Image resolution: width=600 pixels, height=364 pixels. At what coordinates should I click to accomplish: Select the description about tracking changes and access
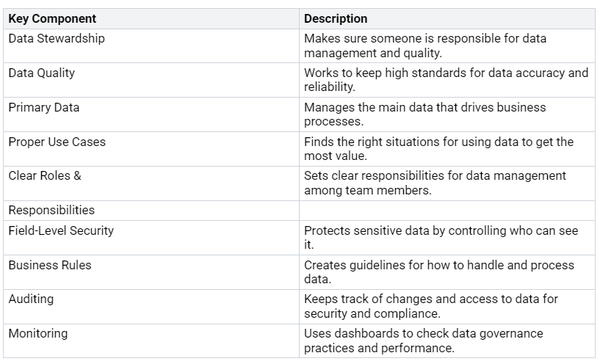[x=430, y=307]
